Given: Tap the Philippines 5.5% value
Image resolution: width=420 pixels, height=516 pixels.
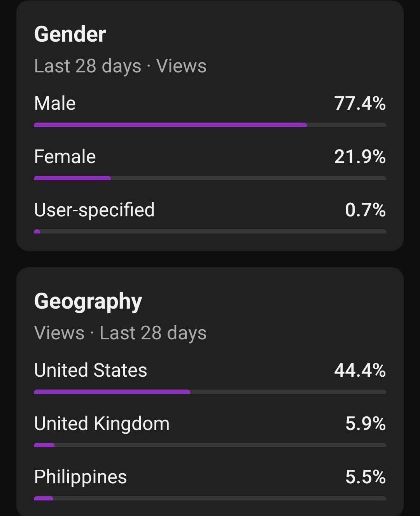Looking at the screenshot, I should [x=365, y=477].
